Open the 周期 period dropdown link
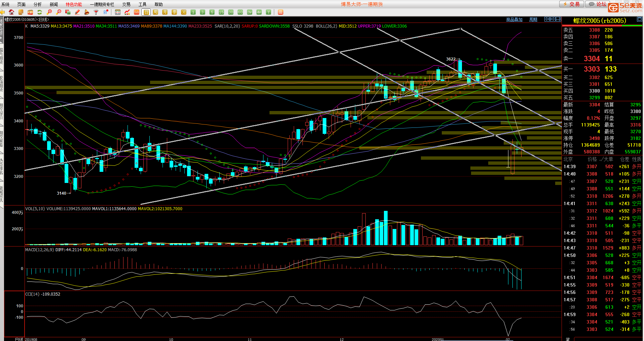This screenshot has width=644, height=341. coord(533,20)
